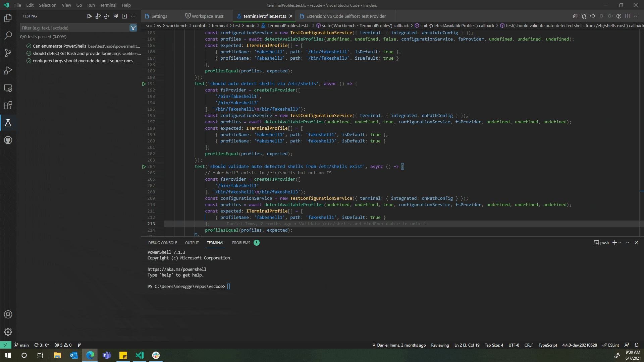644x362 pixels.
Task: Select TypeScript language mode in status bar
Action: tap(547, 345)
